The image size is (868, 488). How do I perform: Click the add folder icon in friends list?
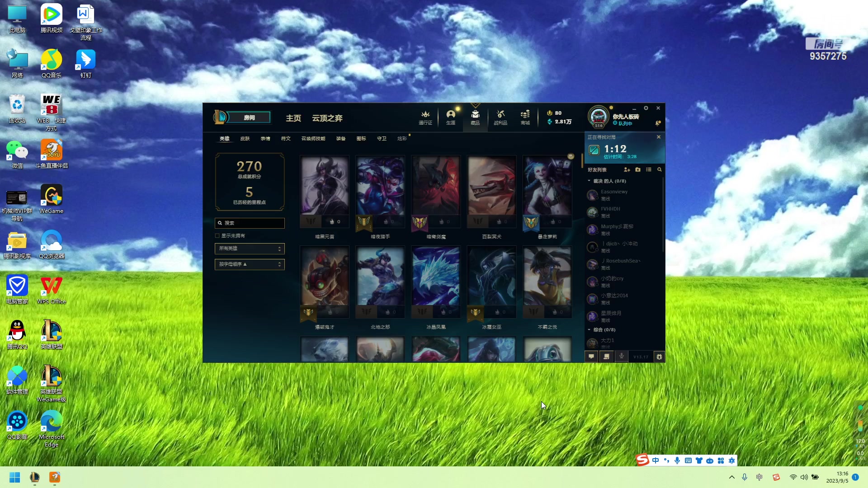tap(638, 169)
